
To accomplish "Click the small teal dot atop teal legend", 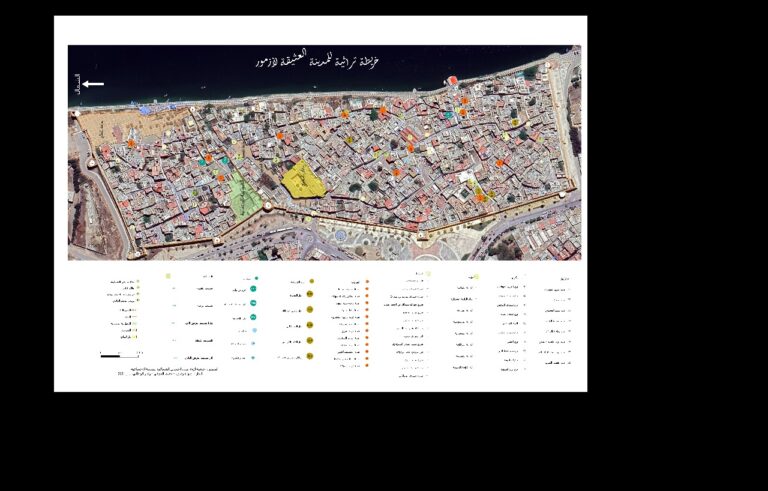I will pos(255,278).
